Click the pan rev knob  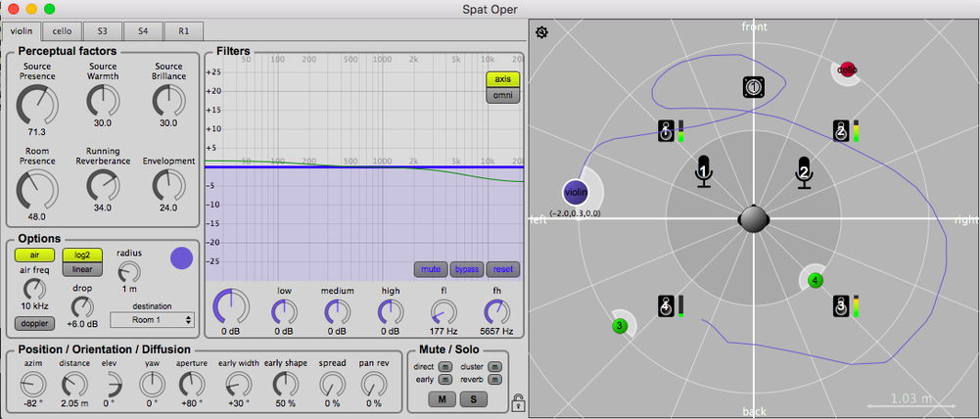pyautogui.click(x=374, y=384)
